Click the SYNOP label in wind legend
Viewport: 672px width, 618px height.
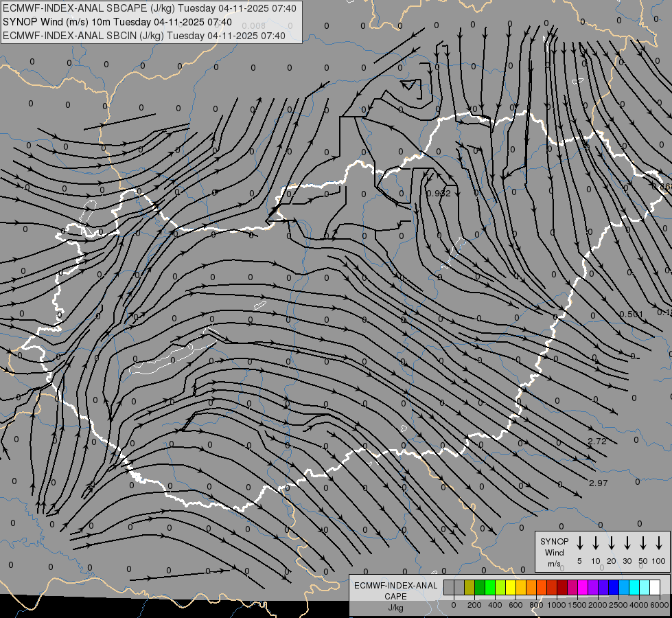click(554, 541)
